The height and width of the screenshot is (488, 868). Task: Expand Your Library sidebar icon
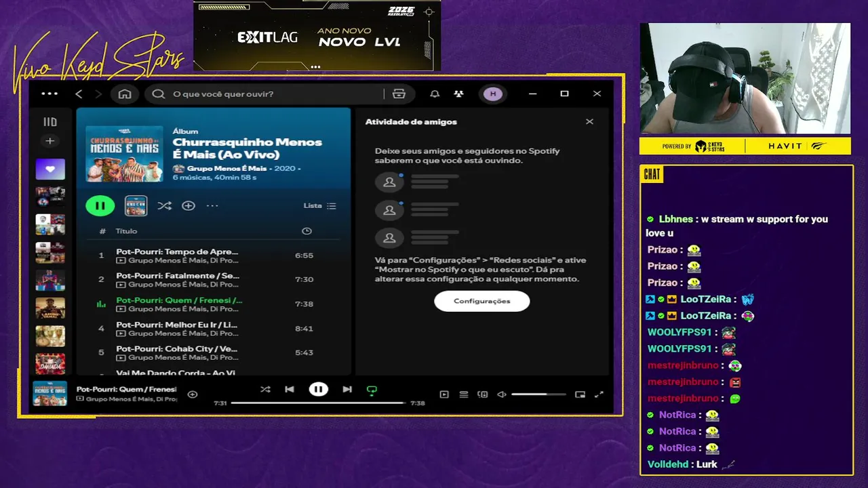pyautogui.click(x=50, y=122)
